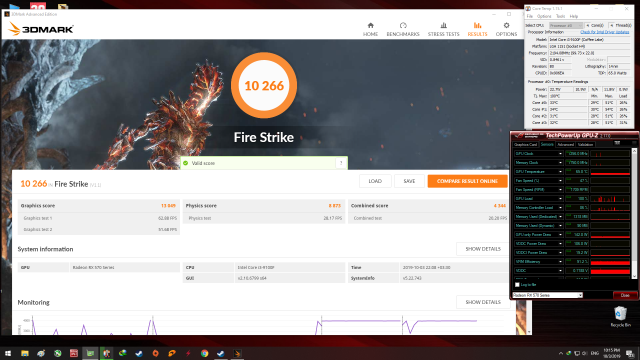This screenshot has width=640, height=360.
Task: Open Memory Used (Dynamic) sensor dropdown
Action: coord(560,226)
